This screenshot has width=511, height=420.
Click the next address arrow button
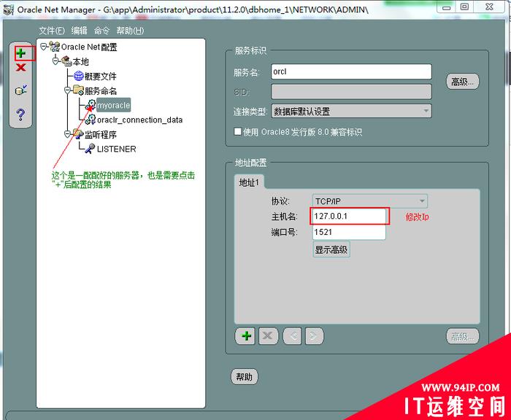coord(314,335)
